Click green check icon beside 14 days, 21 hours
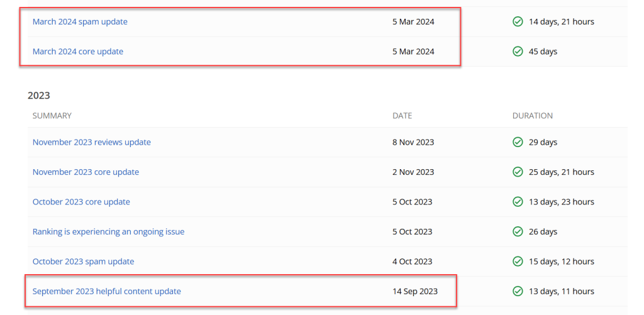The width and height of the screenshot is (644, 315). point(518,22)
